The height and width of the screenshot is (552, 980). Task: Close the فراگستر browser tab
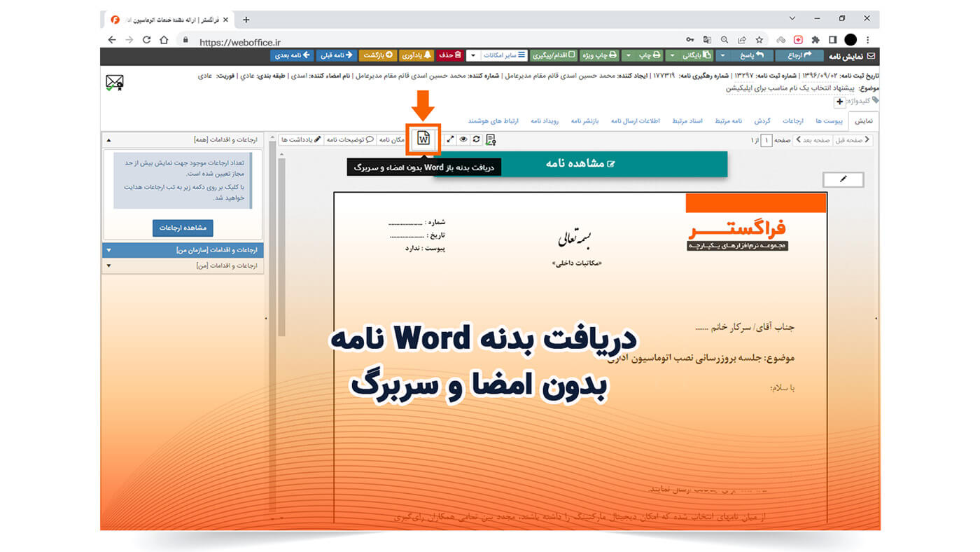pyautogui.click(x=225, y=20)
